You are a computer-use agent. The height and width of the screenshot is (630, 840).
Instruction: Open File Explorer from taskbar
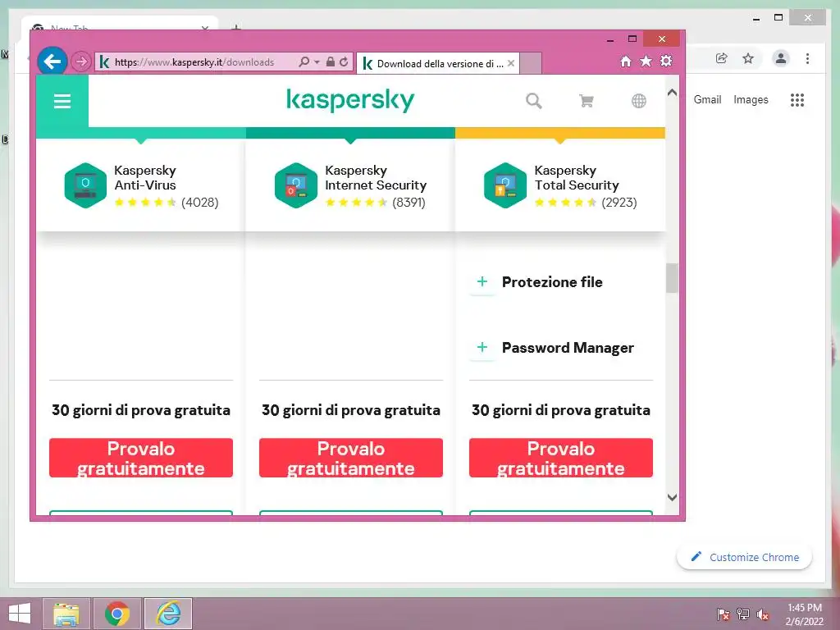[x=66, y=614]
